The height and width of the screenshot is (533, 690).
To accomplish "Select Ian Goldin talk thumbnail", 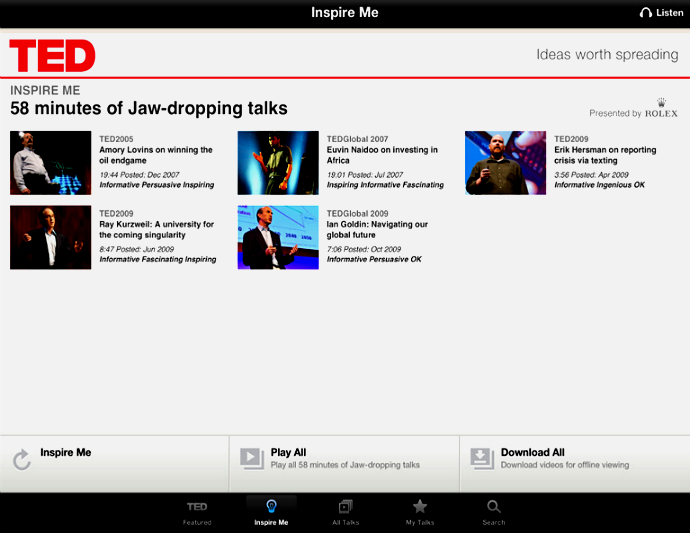I will [x=278, y=237].
